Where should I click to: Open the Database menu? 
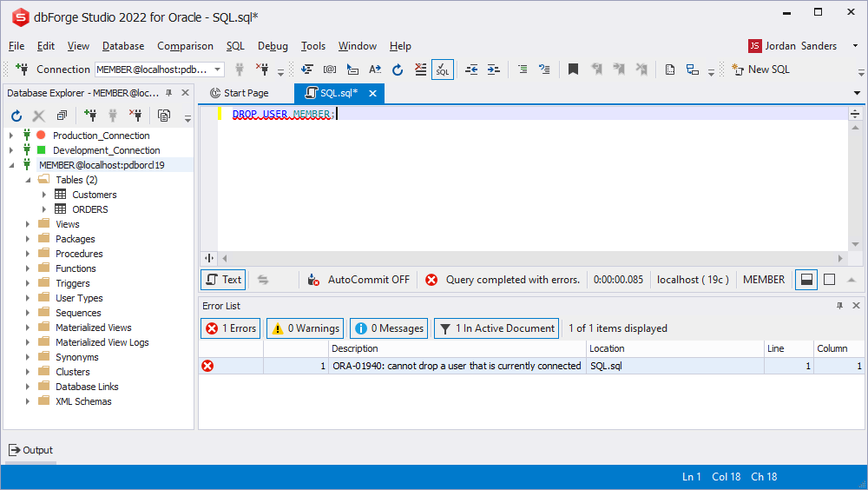tap(122, 46)
